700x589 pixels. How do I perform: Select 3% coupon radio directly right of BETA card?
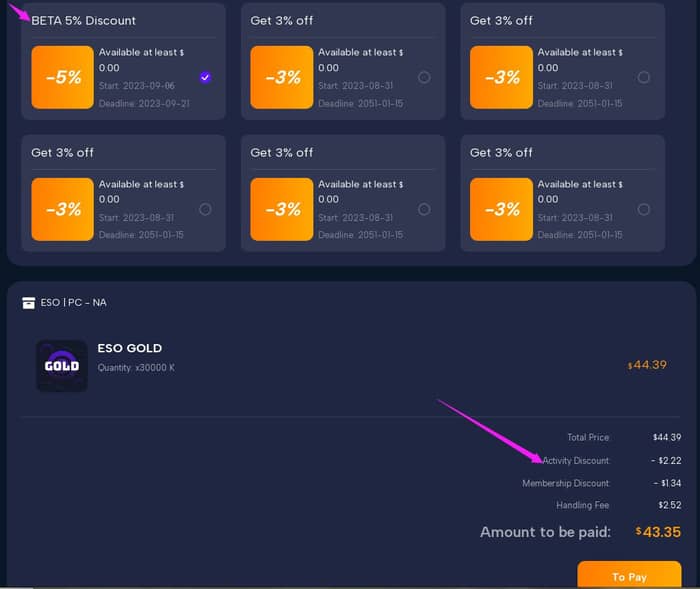pyautogui.click(x=424, y=77)
